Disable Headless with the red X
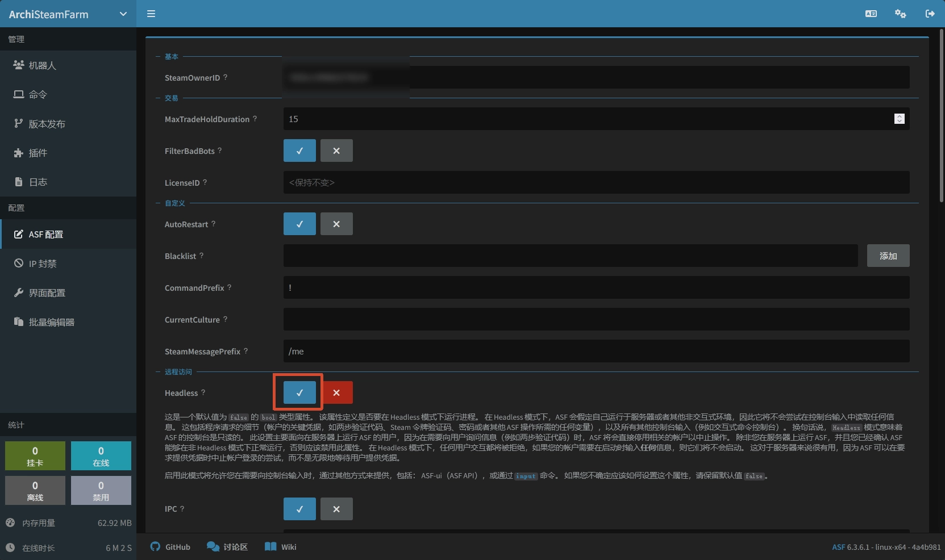The height and width of the screenshot is (560, 945). (x=336, y=392)
